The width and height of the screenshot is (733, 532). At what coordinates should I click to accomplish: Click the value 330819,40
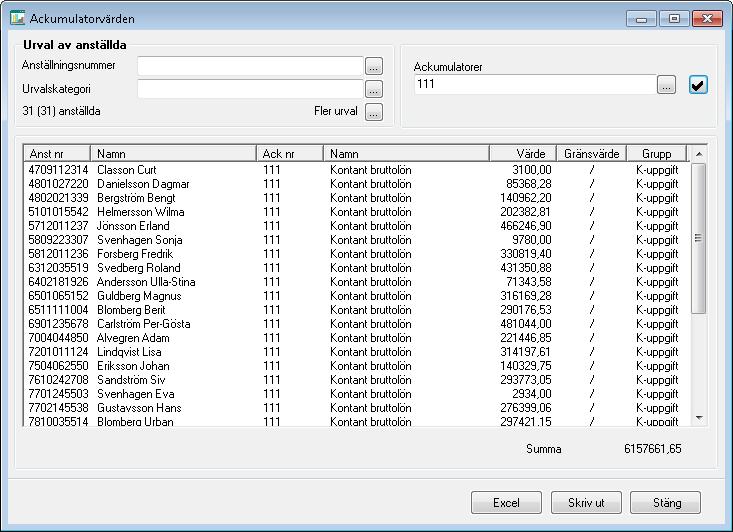click(526, 254)
